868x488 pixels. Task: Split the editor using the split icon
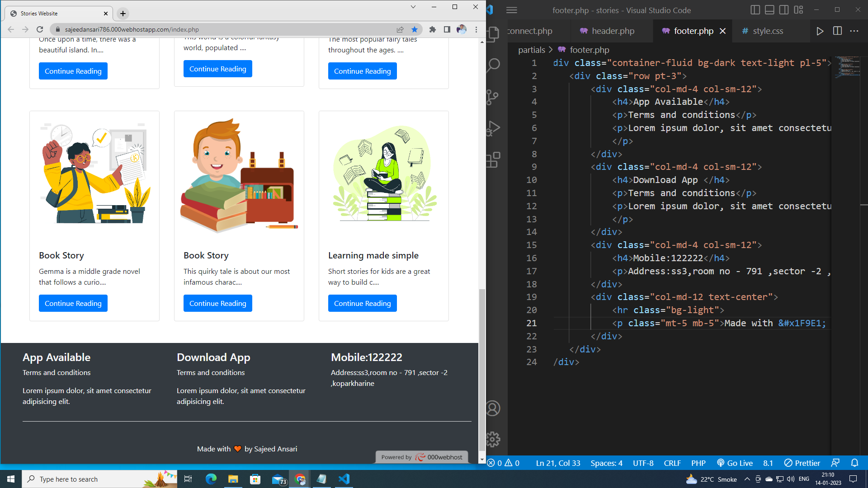pos(837,31)
